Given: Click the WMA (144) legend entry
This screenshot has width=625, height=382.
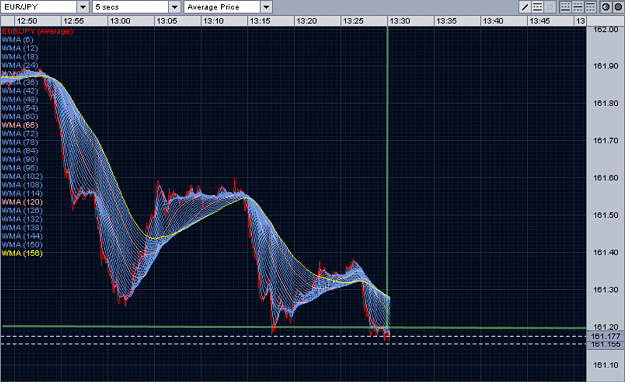Looking at the screenshot, I should pos(22,236).
